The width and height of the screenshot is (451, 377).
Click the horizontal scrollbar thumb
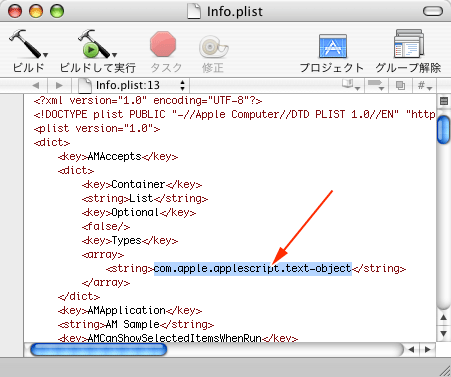[99, 349]
